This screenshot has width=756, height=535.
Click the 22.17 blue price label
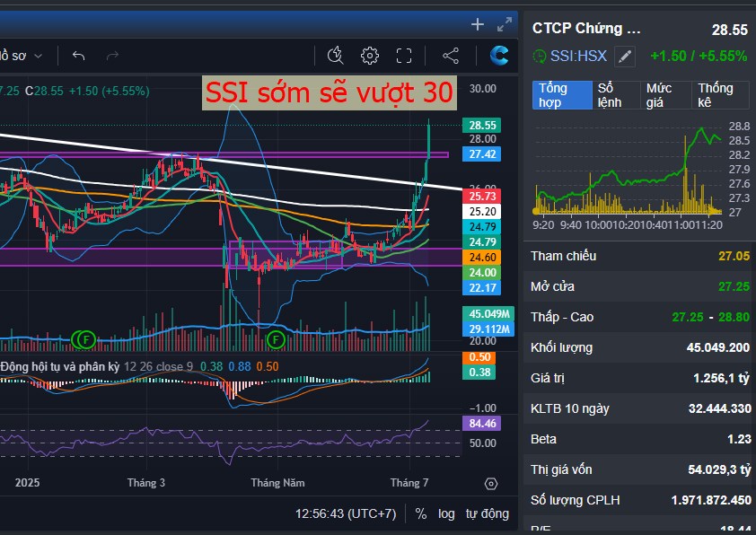coord(482,288)
